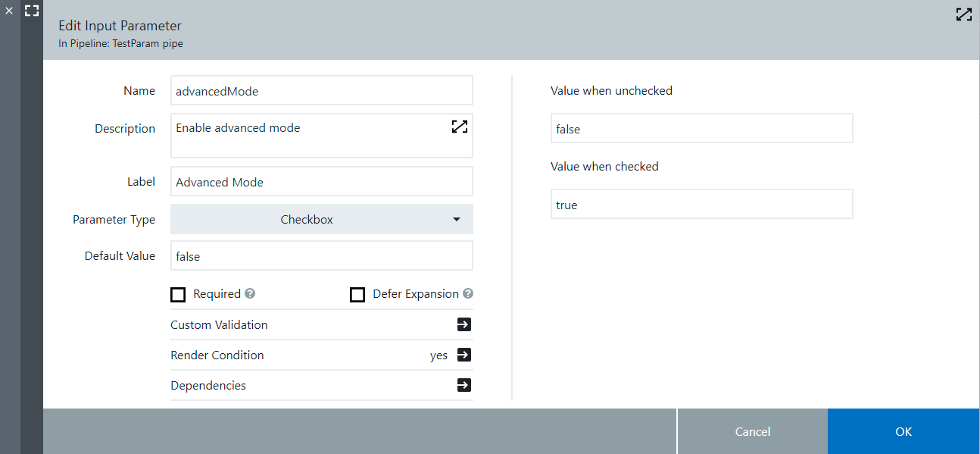Click the Name input field
Image resolution: width=980 pixels, height=454 pixels.
pyautogui.click(x=322, y=90)
